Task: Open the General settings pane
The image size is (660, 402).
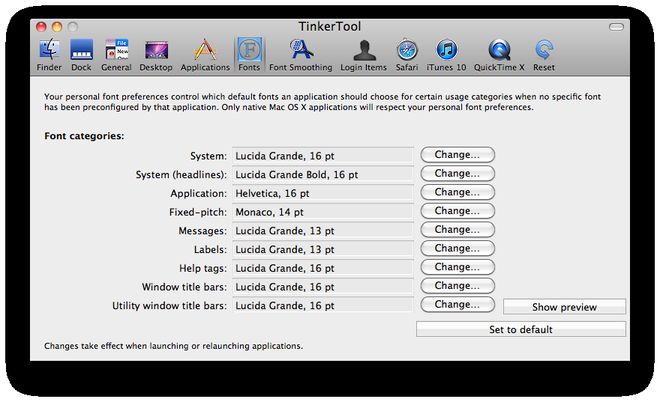Action: click(x=116, y=54)
